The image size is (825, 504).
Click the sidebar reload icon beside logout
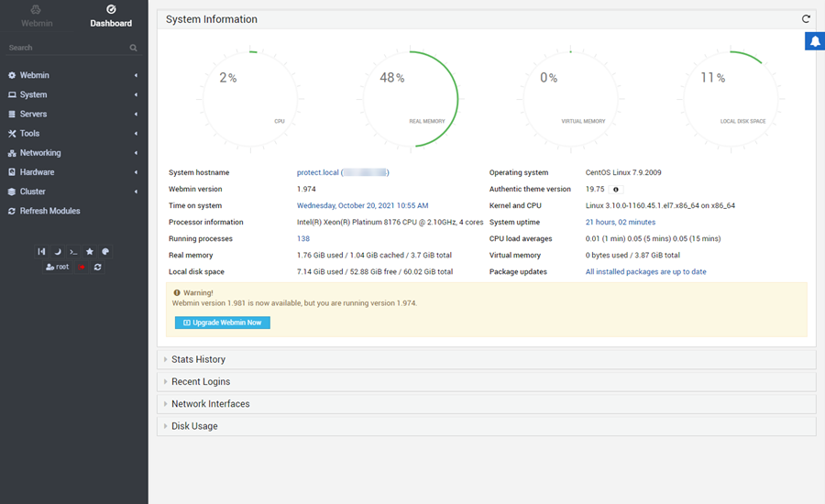(98, 267)
